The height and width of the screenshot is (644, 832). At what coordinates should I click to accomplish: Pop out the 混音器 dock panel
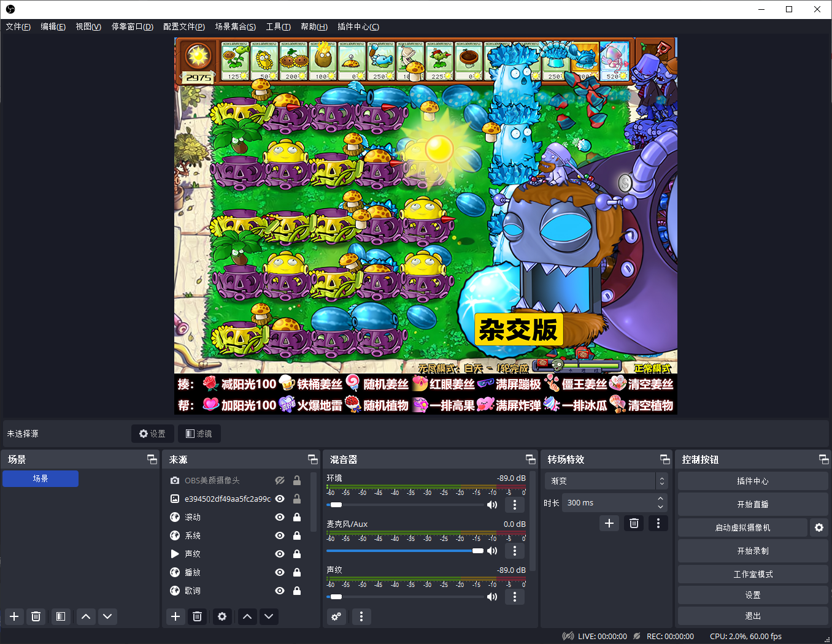531,459
